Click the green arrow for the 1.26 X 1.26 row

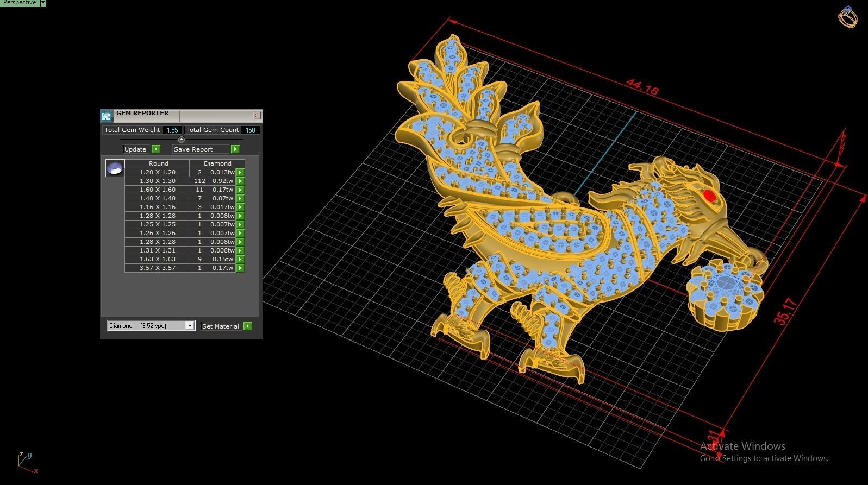tap(240, 233)
